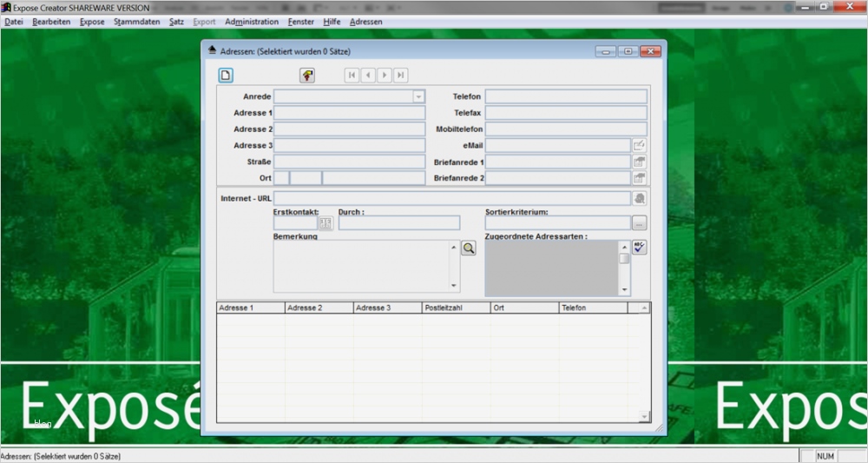
Task: Click the Ort city name input field
Action: 373,178
